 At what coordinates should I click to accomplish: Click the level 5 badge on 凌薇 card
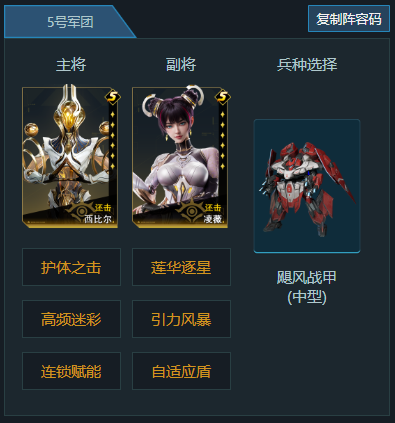tap(223, 97)
